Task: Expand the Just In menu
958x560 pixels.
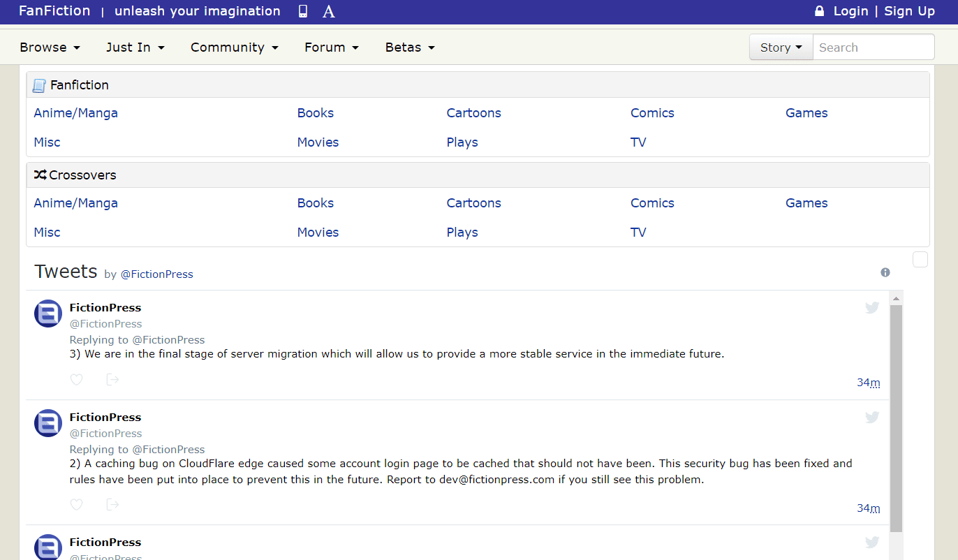Action: 135,47
